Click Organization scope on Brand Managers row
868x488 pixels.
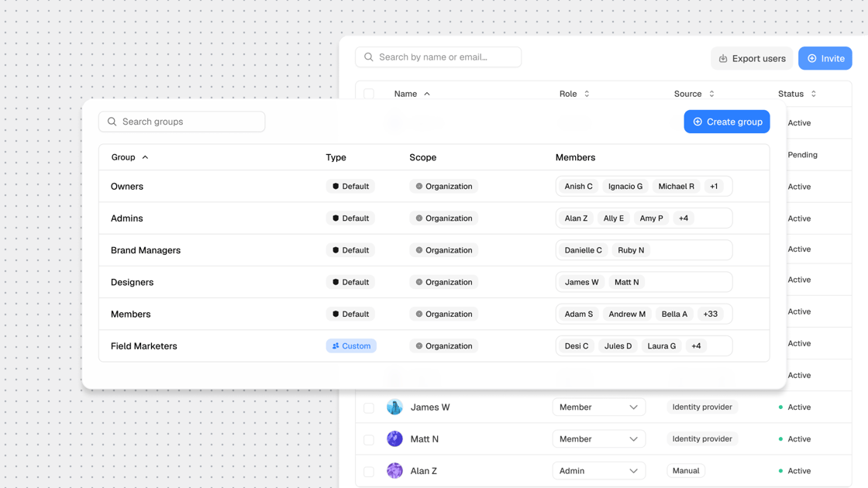444,250
